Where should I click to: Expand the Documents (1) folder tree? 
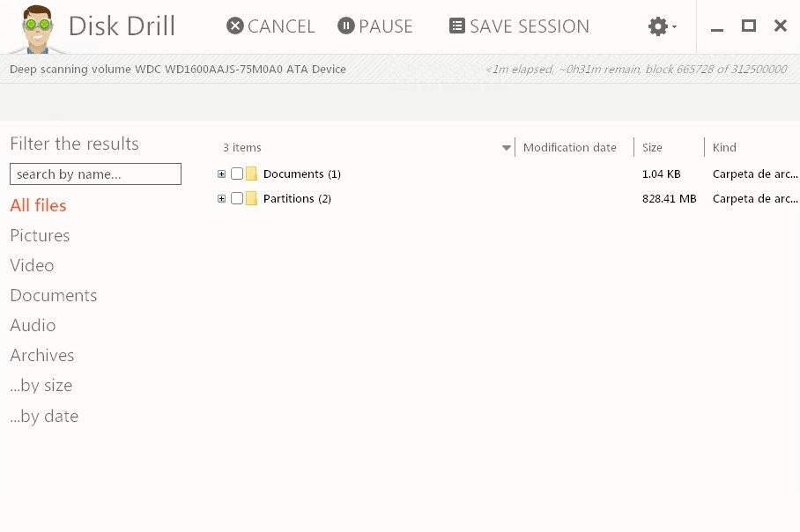pyautogui.click(x=221, y=174)
